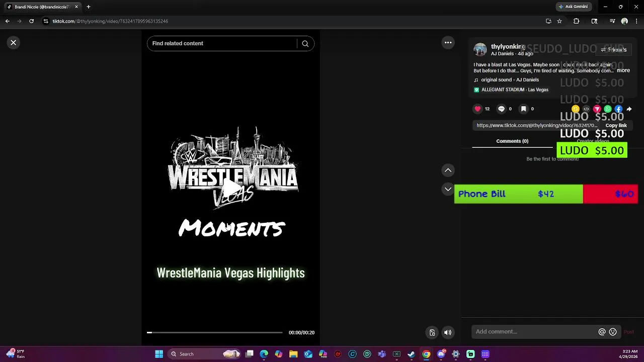The width and height of the screenshot is (644, 362).
Task: Open Steam from the taskbar
Action: click(412, 354)
